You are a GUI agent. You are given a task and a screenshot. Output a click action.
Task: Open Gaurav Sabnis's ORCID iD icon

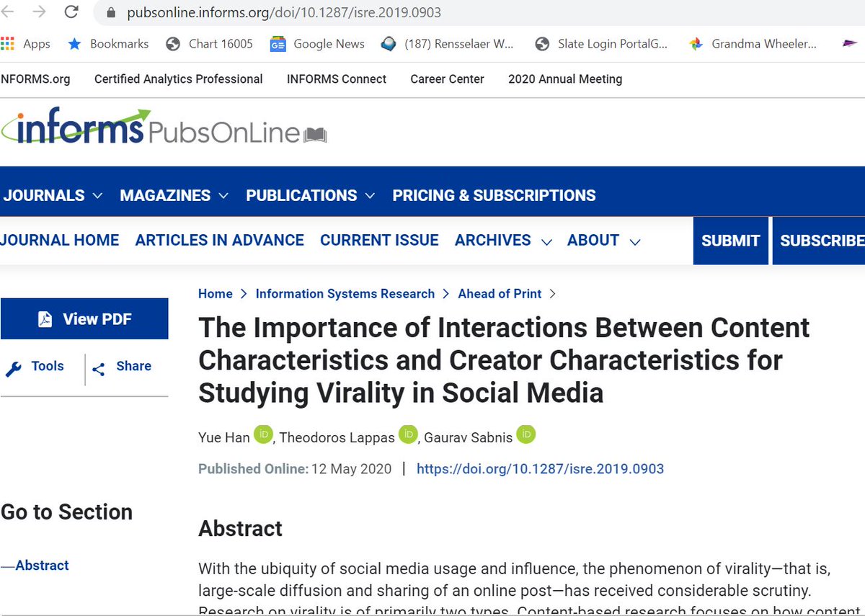(x=525, y=434)
